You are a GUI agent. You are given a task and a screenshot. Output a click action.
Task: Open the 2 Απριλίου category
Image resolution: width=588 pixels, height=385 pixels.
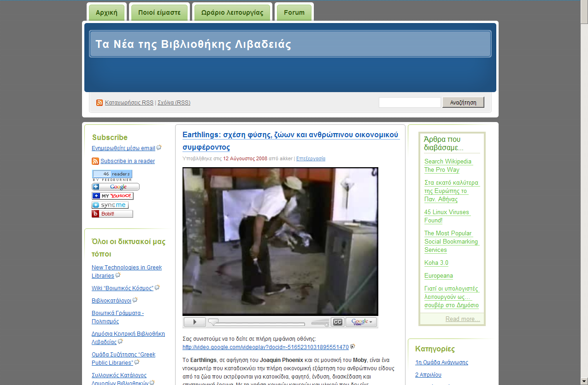(x=428, y=375)
